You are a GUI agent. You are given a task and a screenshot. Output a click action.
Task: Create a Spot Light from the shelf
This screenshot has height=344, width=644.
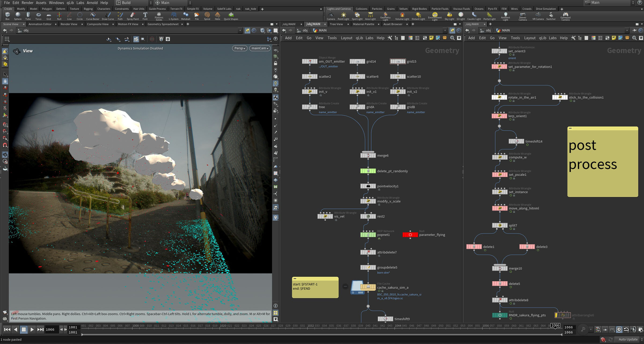tap(357, 16)
